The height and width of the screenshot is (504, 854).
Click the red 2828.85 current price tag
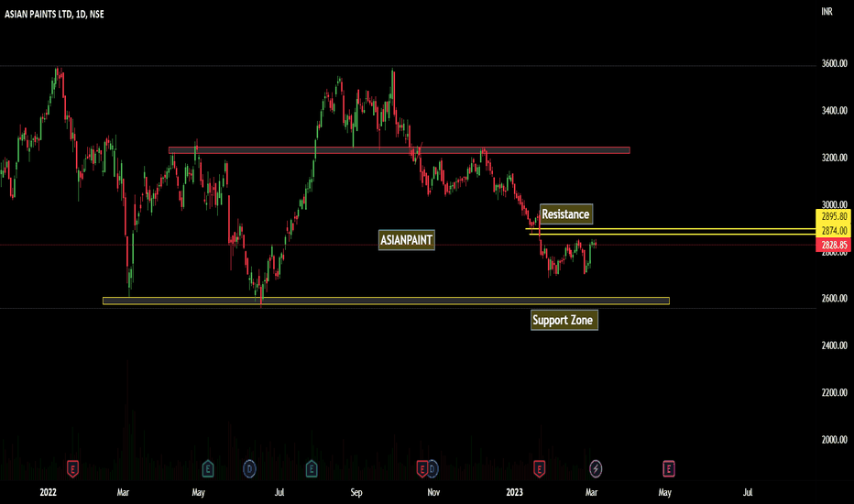[833, 245]
